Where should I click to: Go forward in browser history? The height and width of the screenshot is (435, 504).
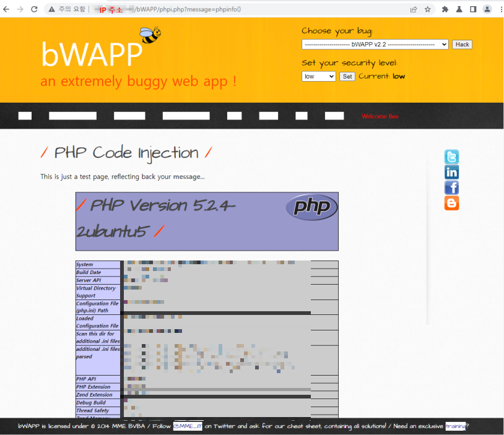click(x=20, y=9)
